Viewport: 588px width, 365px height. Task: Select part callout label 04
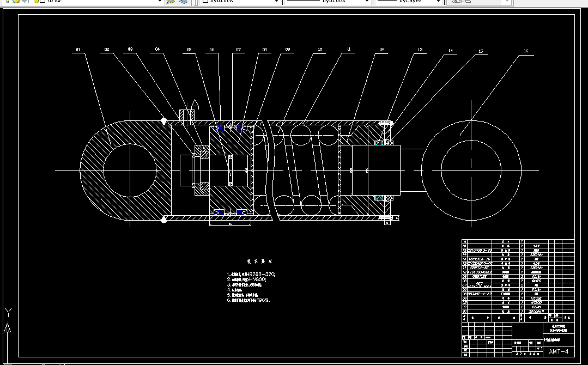click(x=157, y=49)
